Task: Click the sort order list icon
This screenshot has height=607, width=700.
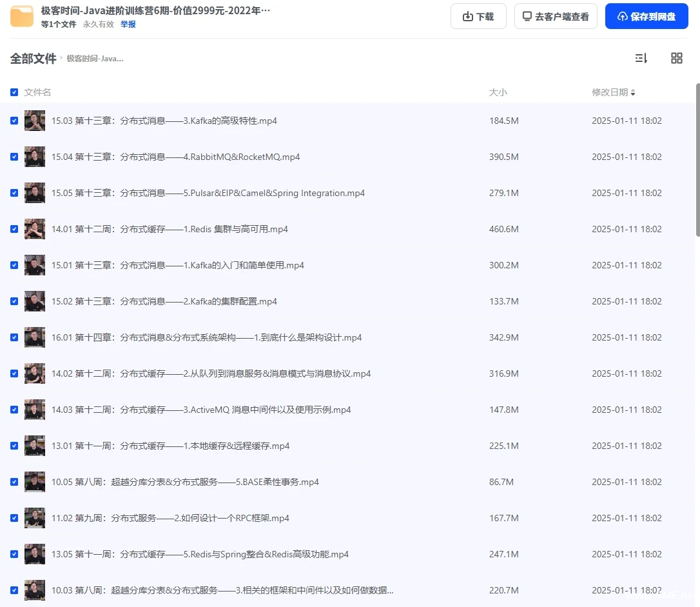Action: [641, 58]
